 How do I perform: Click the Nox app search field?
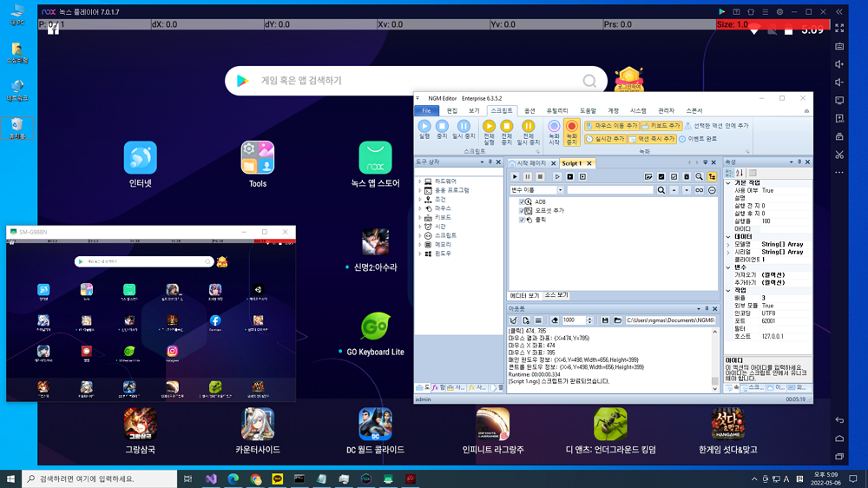(x=416, y=81)
